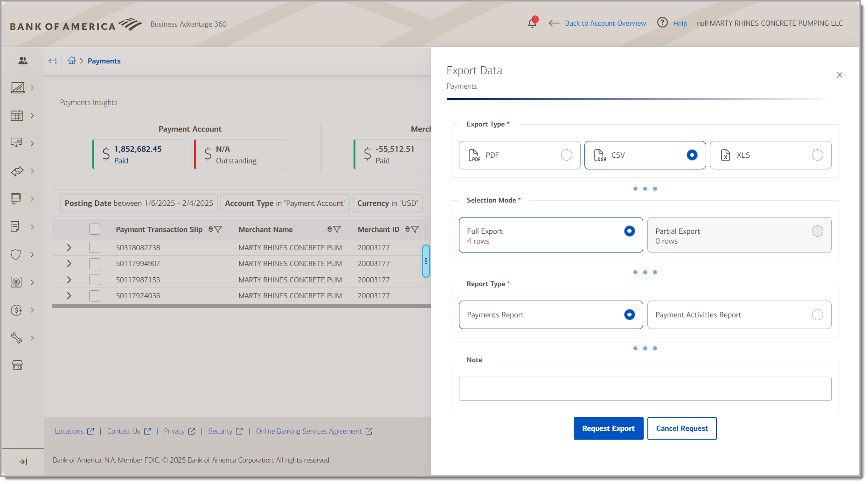868x484 pixels.
Task: Expand the chart analytics sidebar menu chevron
Action: (x=32, y=88)
